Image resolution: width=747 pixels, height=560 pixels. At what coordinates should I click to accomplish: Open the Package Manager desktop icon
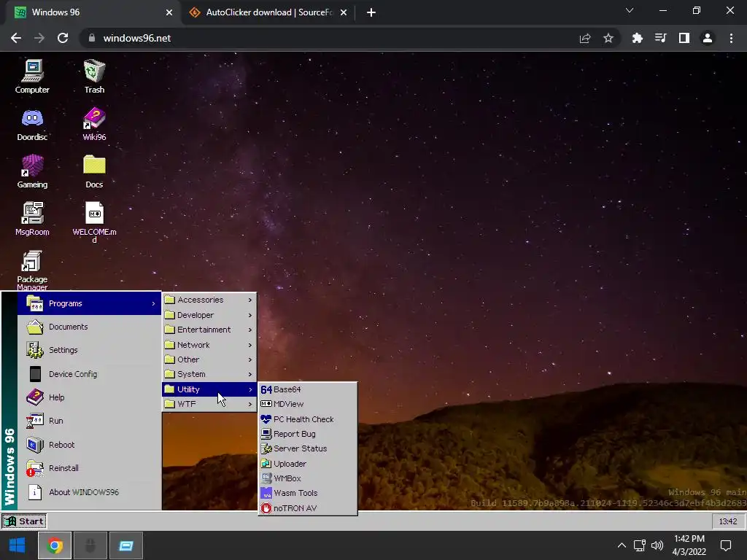(x=32, y=270)
